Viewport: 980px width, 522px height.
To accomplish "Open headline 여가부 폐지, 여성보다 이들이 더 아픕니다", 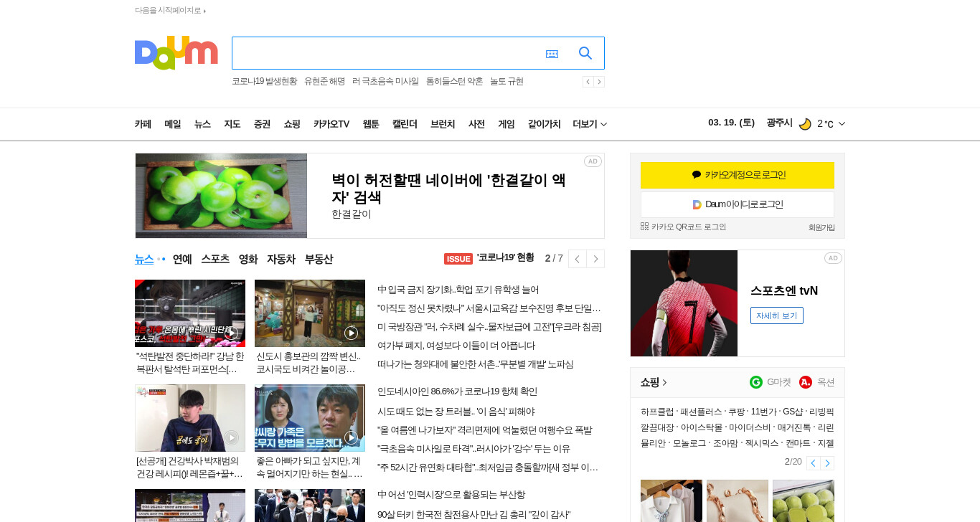I will (x=456, y=346).
